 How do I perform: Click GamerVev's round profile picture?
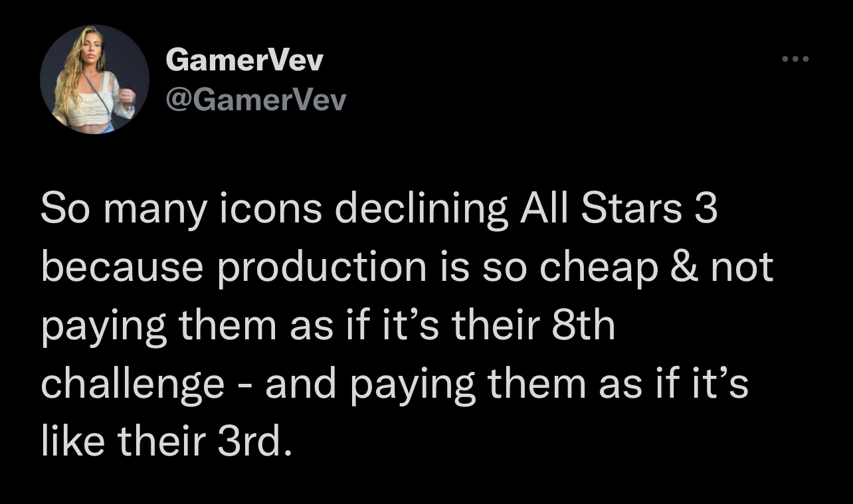(94, 80)
